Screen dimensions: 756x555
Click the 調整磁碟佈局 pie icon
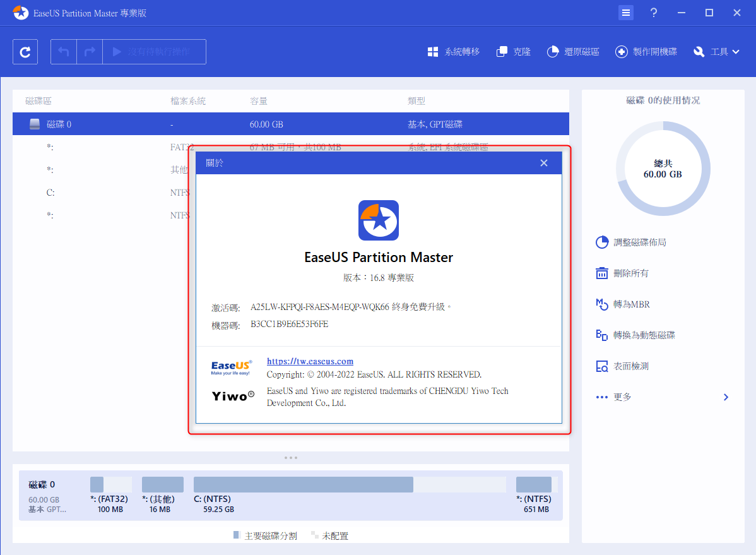pyautogui.click(x=602, y=242)
